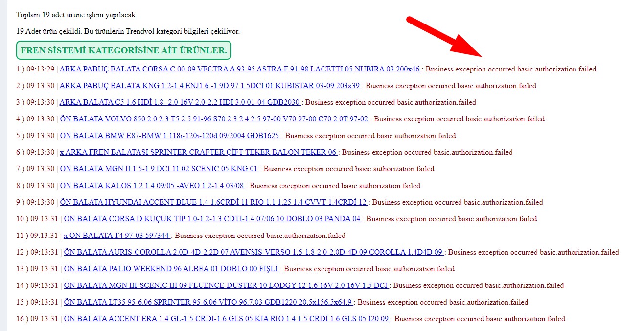Click ÖN BALATA HYUNDAI ACCENT BLUE link
Image resolution: width=644 pixels, height=331 pixels.
coord(213,202)
